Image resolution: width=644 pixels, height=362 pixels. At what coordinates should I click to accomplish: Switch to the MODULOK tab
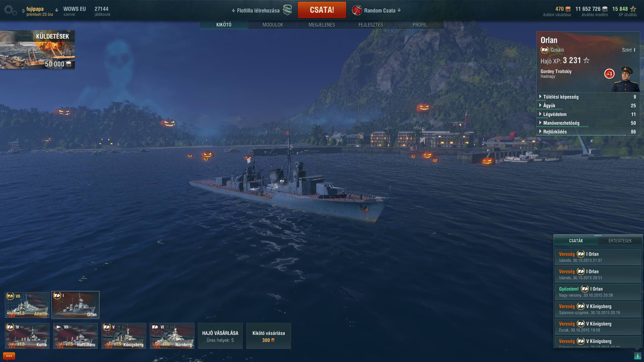point(273,25)
